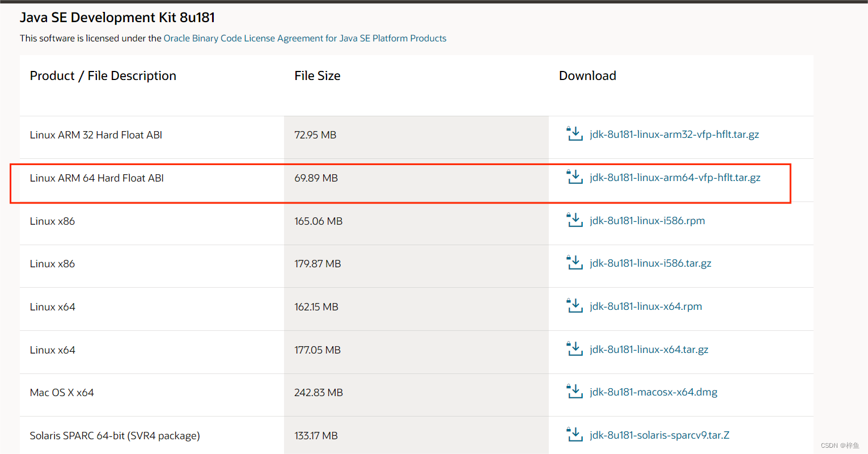Click download icon for jdk-8u181-linux-arm64-vfp-hflt.tar.gz

pos(575,177)
